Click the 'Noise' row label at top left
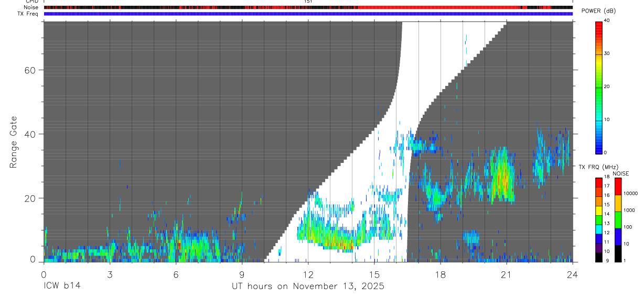 coord(31,7)
